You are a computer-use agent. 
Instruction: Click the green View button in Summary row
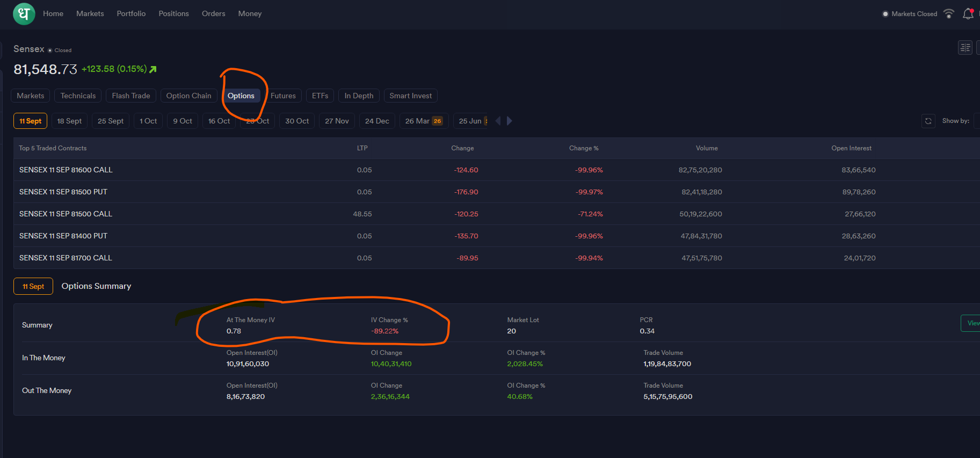pos(971,323)
